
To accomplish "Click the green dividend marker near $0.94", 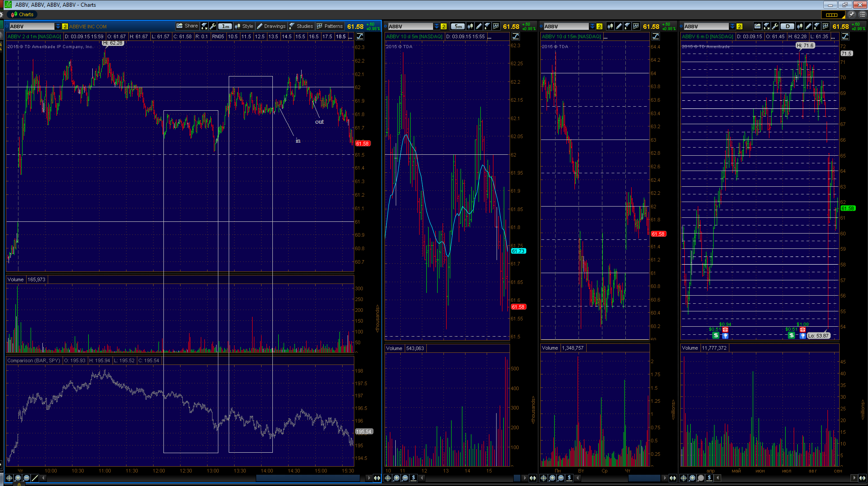I will click(x=716, y=336).
